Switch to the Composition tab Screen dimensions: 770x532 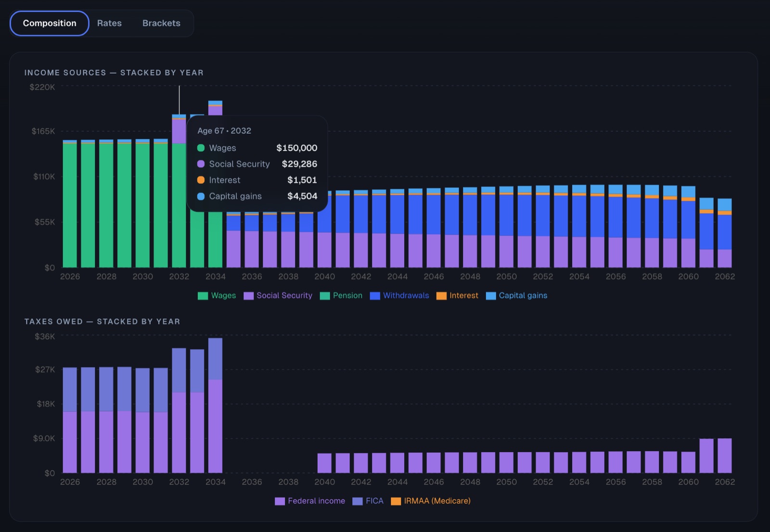tap(49, 23)
